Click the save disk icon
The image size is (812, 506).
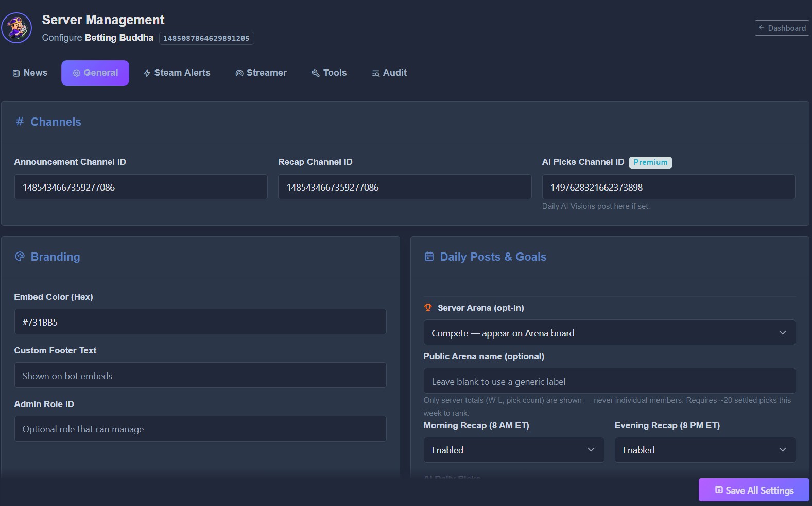719,490
